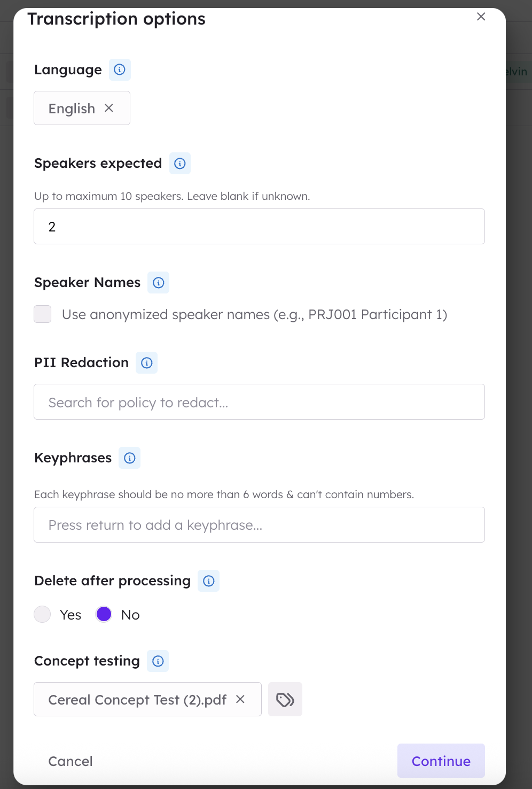Click the Speakers expected info icon
Screen dimensions: 532x789
pyautogui.click(x=180, y=164)
